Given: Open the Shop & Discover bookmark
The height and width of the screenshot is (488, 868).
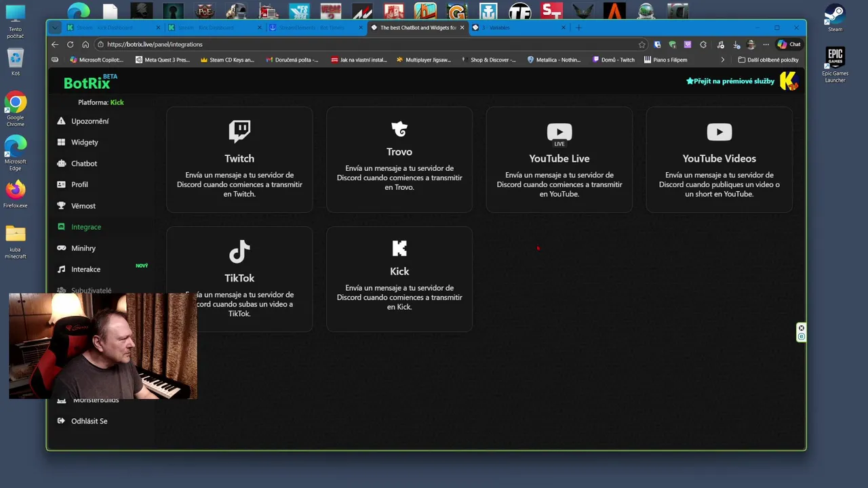Looking at the screenshot, I should [489, 60].
